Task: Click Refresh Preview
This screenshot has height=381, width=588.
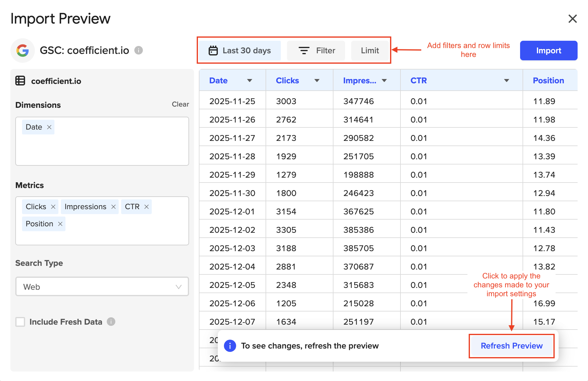Action: pos(512,346)
